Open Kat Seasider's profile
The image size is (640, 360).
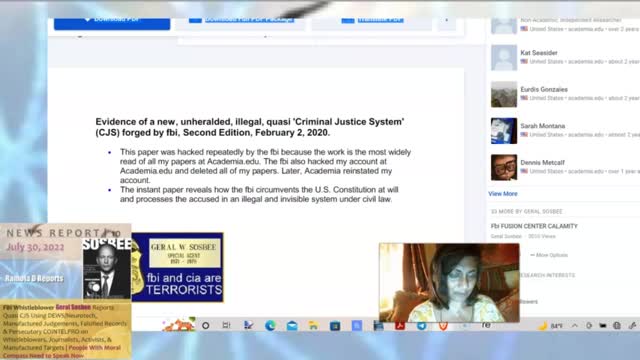click(539, 53)
